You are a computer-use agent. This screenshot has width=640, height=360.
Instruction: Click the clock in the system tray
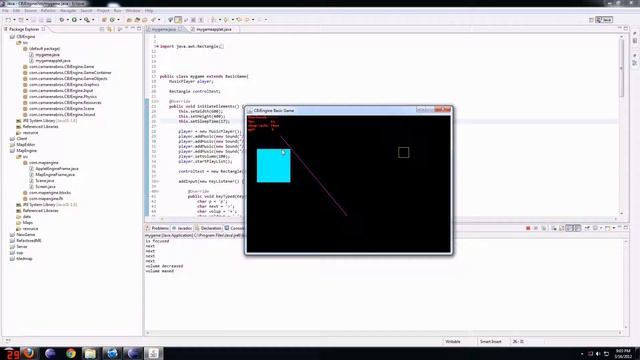623,353
